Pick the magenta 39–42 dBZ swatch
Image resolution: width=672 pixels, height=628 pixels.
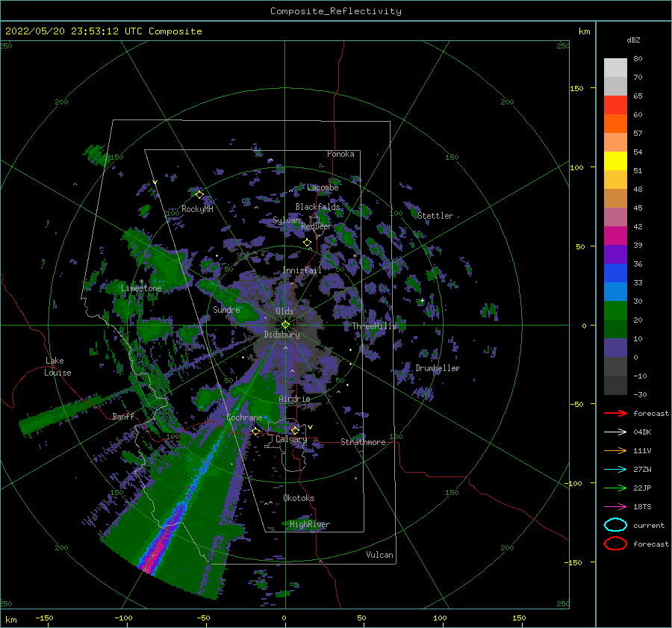click(x=615, y=236)
